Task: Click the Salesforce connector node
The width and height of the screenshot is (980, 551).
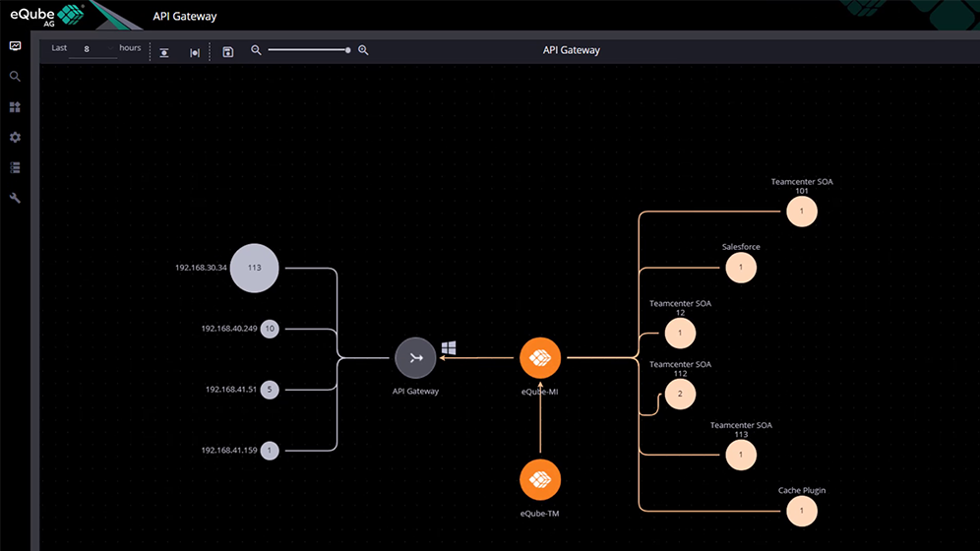Action: 741,268
